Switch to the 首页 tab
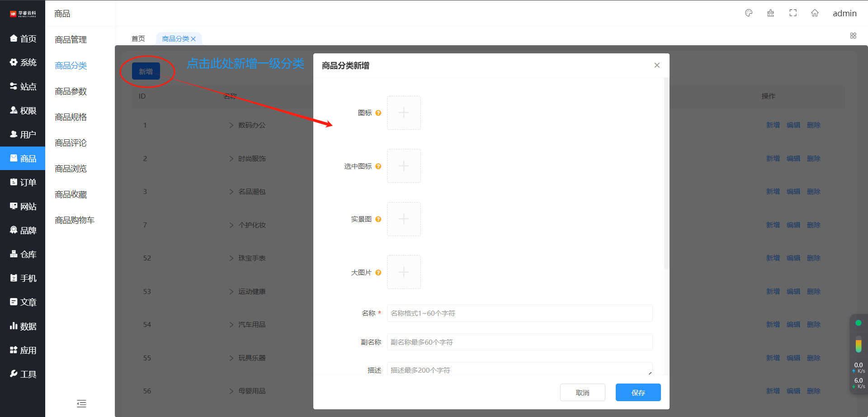The height and width of the screenshot is (417, 868). 138,39
